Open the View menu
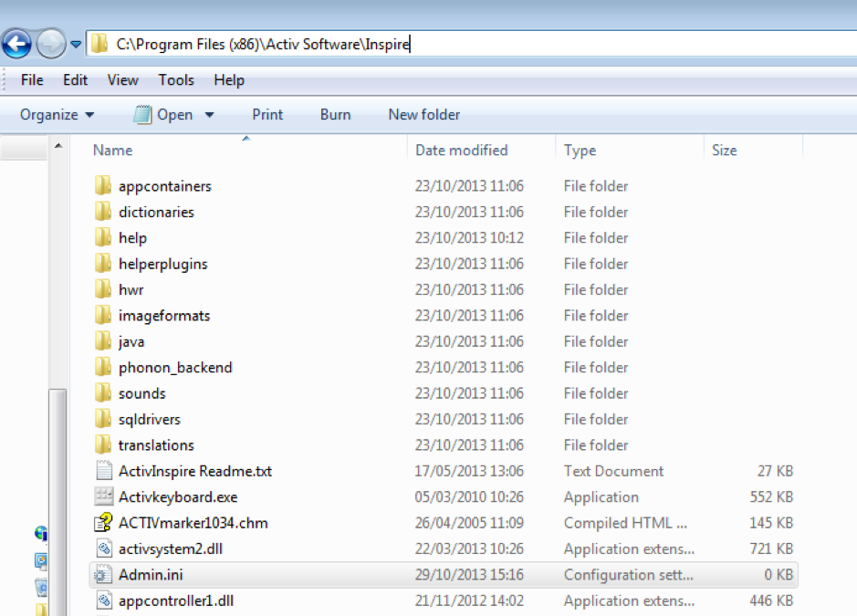This screenshot has height=616, width=857. (x=123, y=80)
